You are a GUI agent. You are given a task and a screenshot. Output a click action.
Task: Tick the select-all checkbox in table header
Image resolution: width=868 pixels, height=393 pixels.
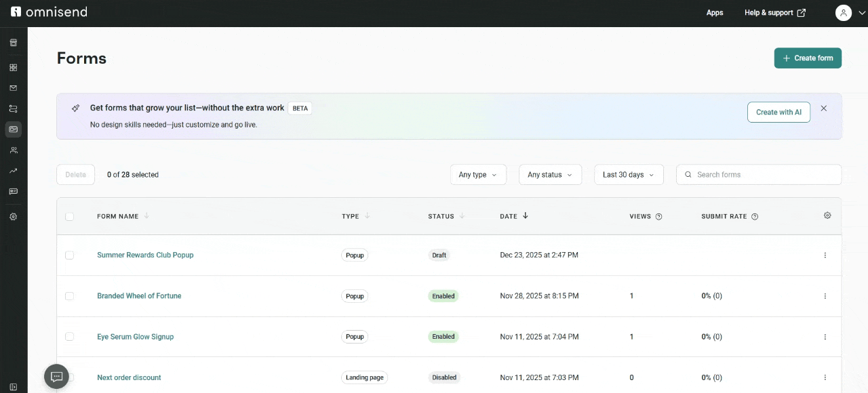click(x=69, y=217)
